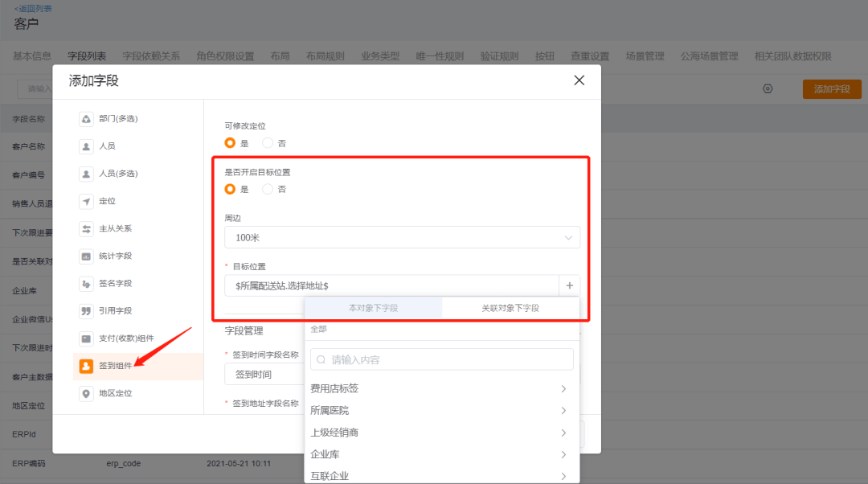Follow the <返回列表 link

(x=33, y=8)
